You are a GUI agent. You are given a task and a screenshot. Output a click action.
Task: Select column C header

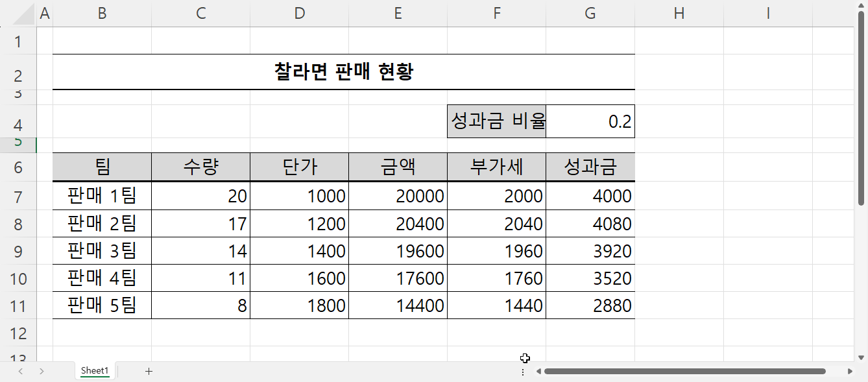tap(201, 14)
